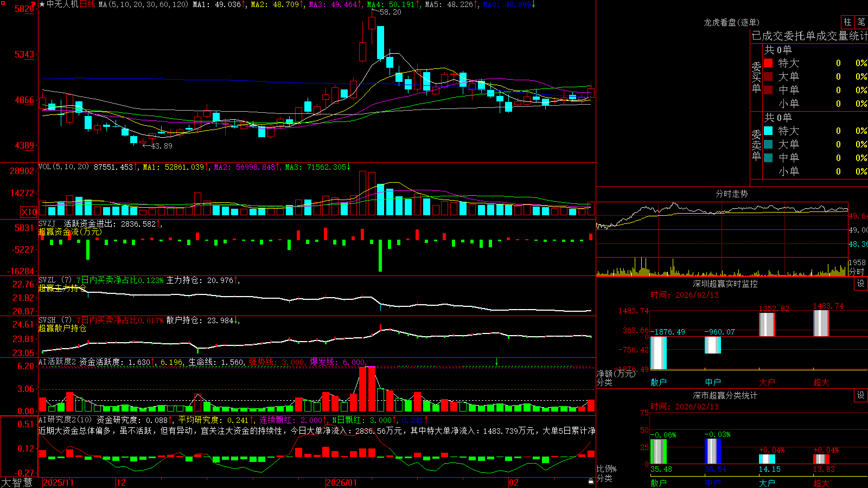Click the 13.83 value under 超大 ratio bar
This screenshot has width=868, height=488.
pyautogui.click(x=824, y=469)
